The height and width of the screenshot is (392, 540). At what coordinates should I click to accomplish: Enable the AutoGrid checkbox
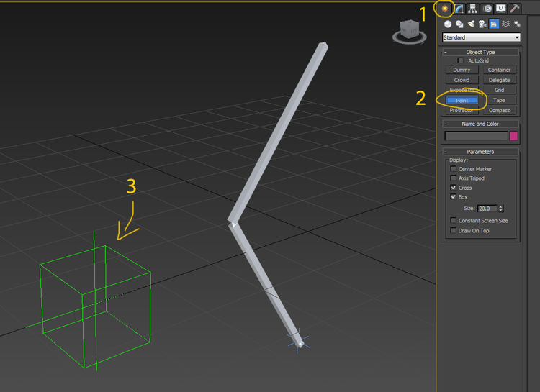[461, 60]
